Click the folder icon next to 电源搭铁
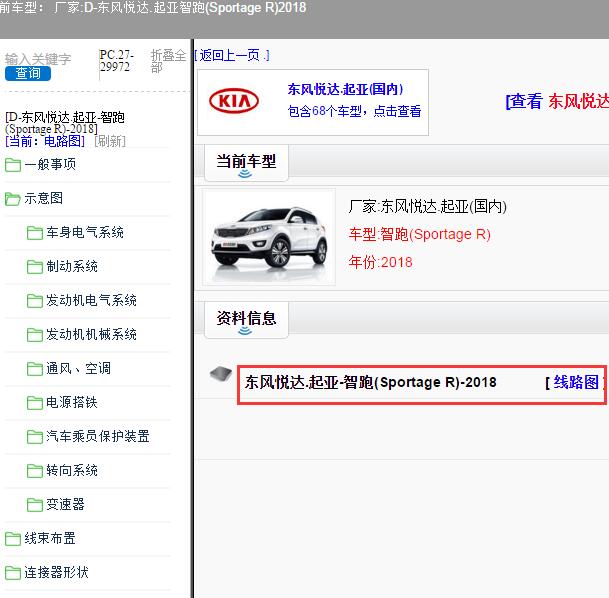 [x=35, y=403]
